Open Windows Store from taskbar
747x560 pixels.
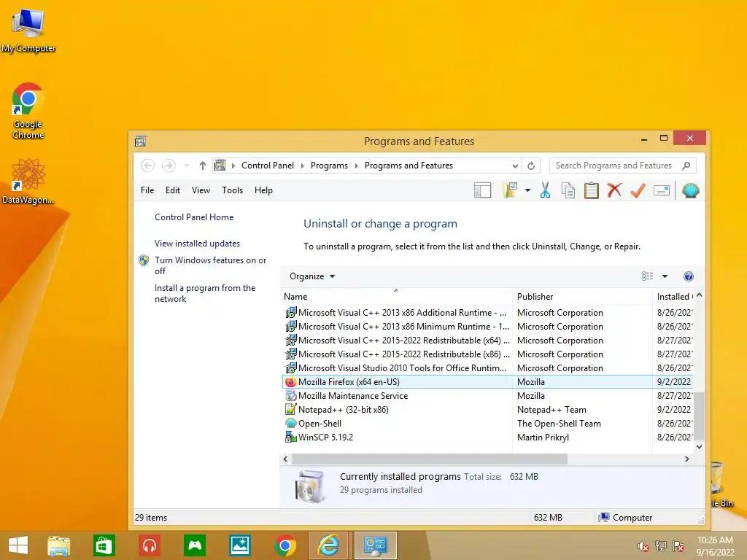click(104, 545)
